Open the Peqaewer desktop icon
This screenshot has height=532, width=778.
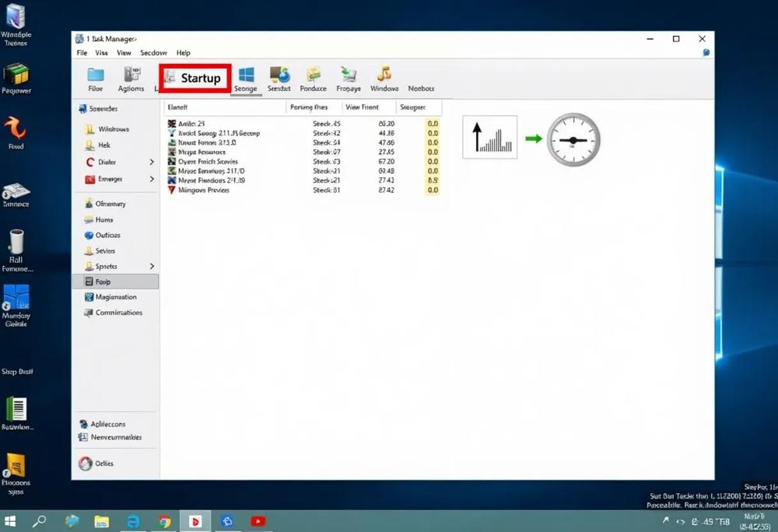pos(16,78)
